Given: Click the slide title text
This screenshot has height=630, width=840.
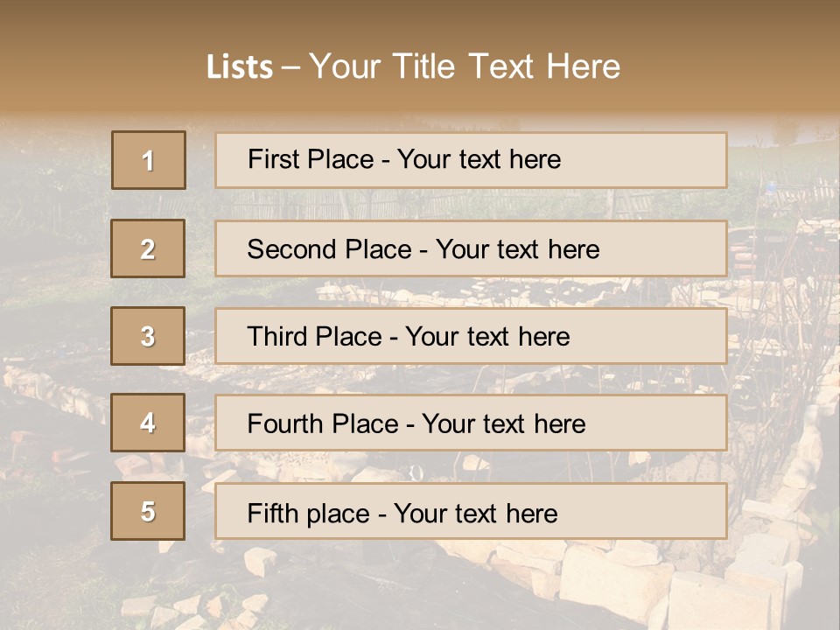Looking at the screenshot, I should coord(413,66).
